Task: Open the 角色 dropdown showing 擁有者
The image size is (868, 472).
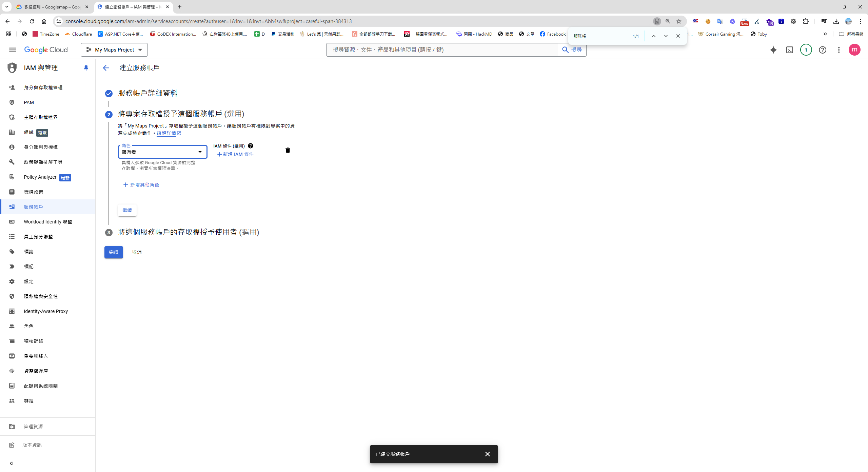Action: coord(163,152)
